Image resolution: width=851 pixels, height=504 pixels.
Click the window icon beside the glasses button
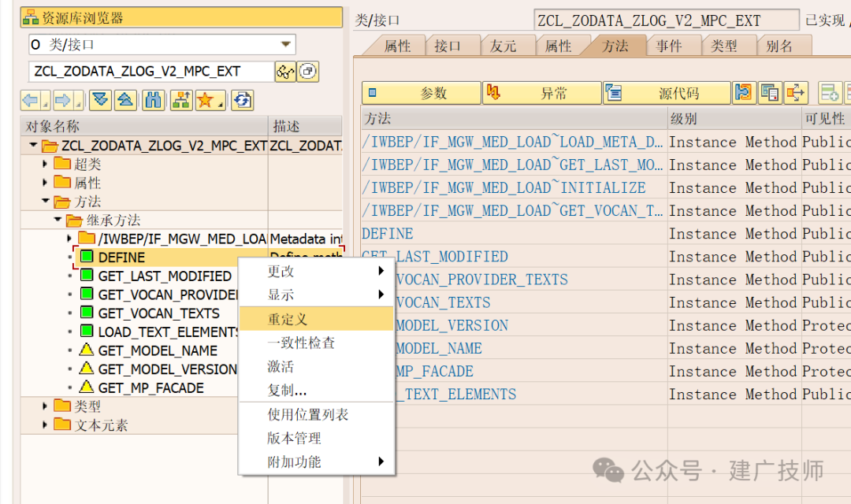[x=308, y=72]
